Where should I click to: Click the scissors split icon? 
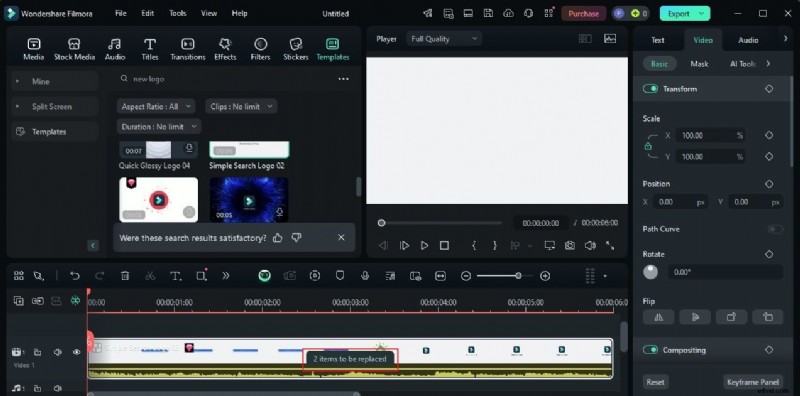[x=150, y=276]
